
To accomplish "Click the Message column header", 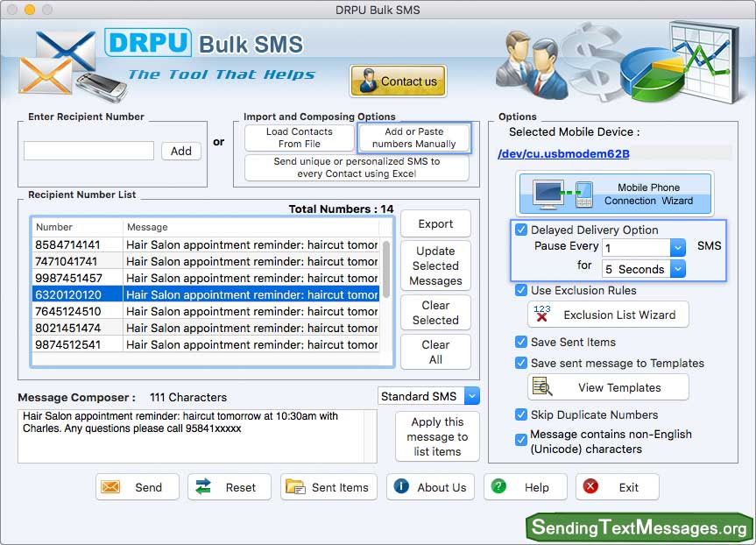I will (251, 227).
